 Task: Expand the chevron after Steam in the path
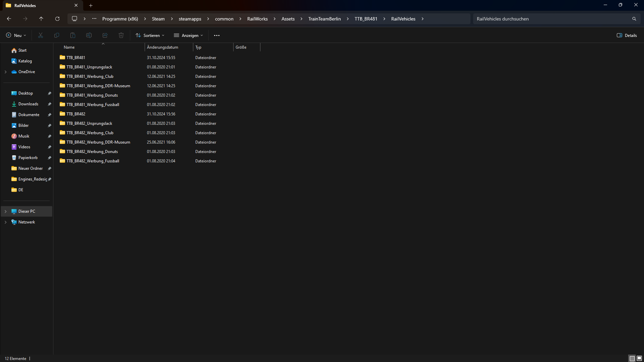[172, 19]
